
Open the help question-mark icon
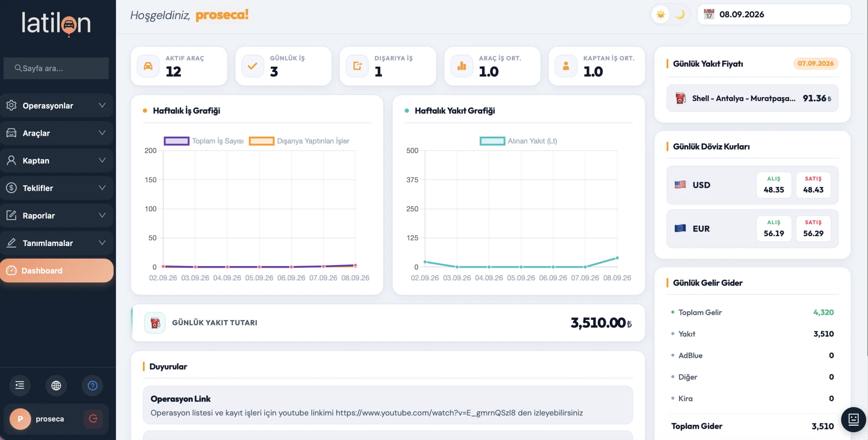(92, 385)
